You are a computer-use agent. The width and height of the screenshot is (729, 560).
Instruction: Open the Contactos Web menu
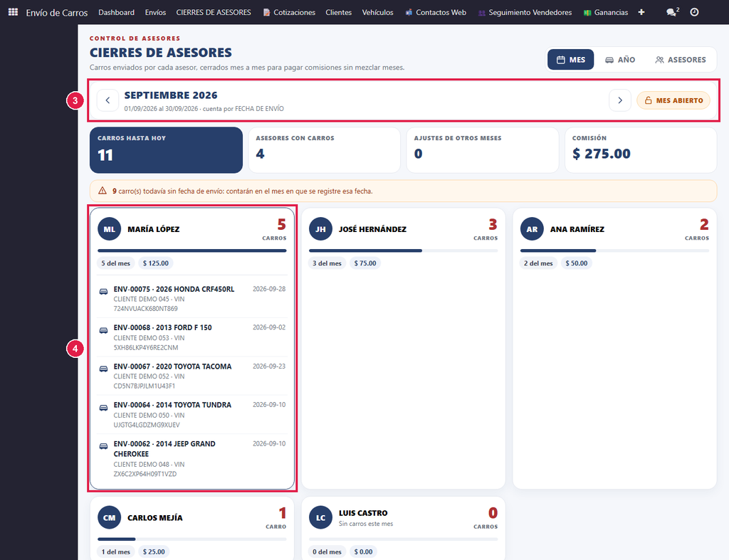coord(436,12)
